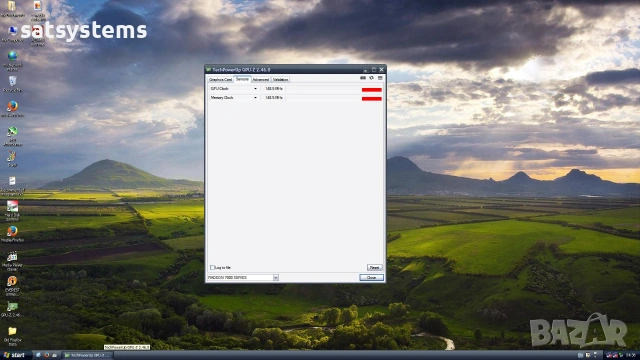The width and height of the screenshot is (640, 360).
Task: Expand the Memory Clock sensor dropdown
Action: 256,98
